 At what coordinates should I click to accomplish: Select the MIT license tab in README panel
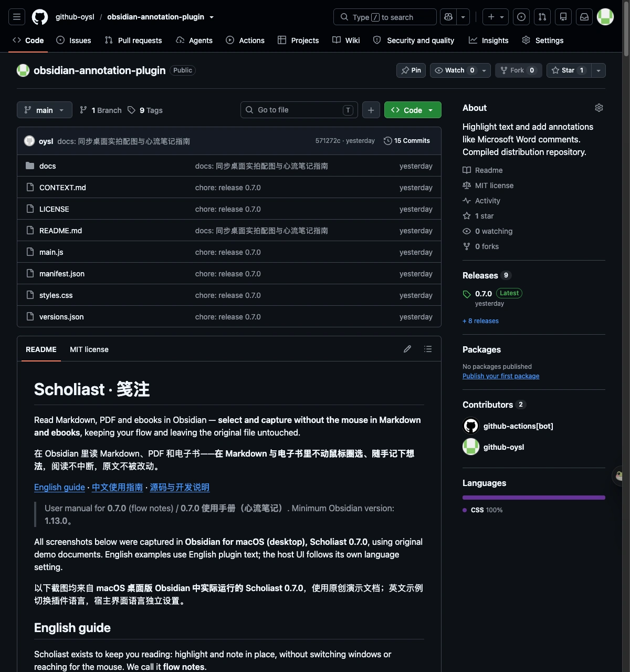[x=89, y=349]
